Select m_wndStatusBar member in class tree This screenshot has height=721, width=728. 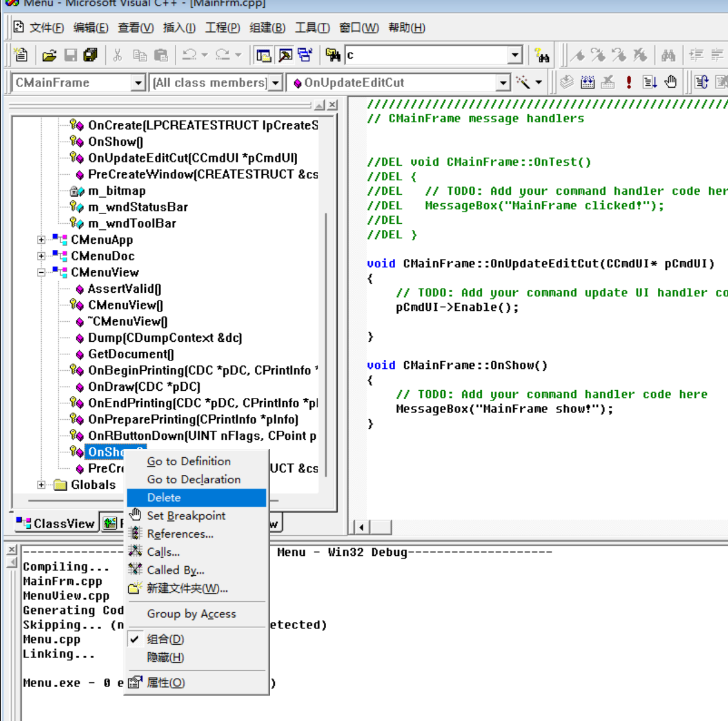point(138,207)
